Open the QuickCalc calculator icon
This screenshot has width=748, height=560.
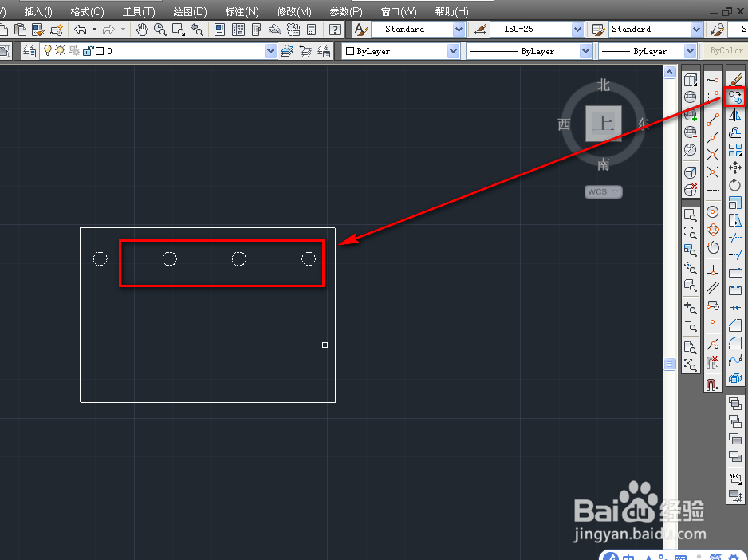pos(312,30)
